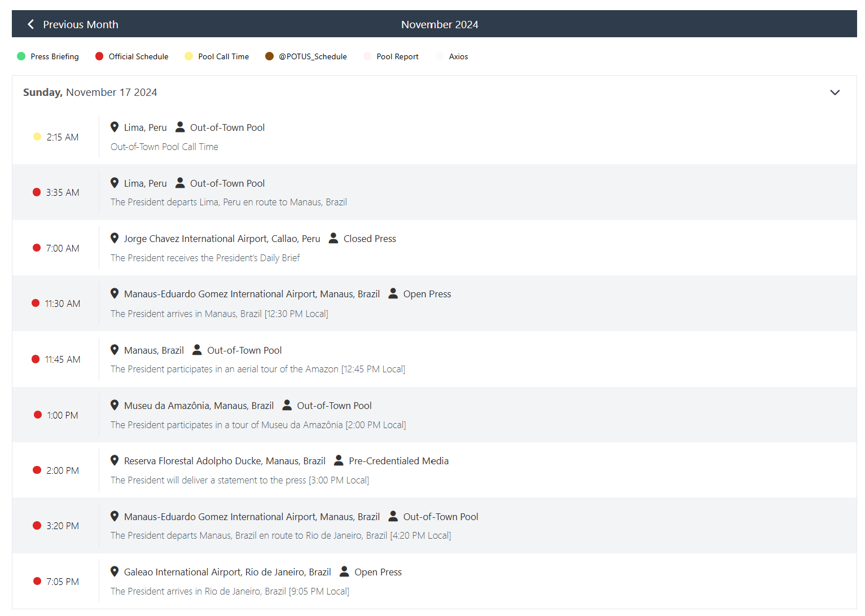Open the aerial tour of the Amazon entry
This screenshot has width=865, height=616.
coord(258,369)
